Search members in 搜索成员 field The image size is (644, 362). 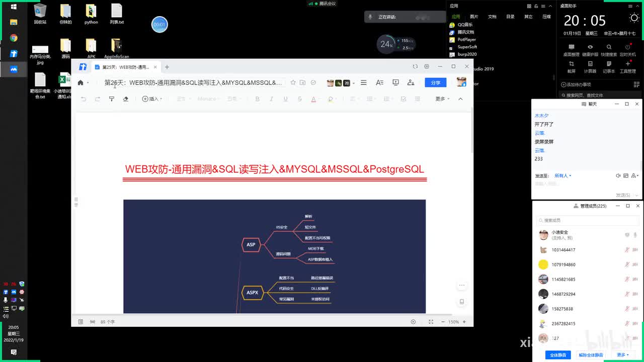pos(588,220)
